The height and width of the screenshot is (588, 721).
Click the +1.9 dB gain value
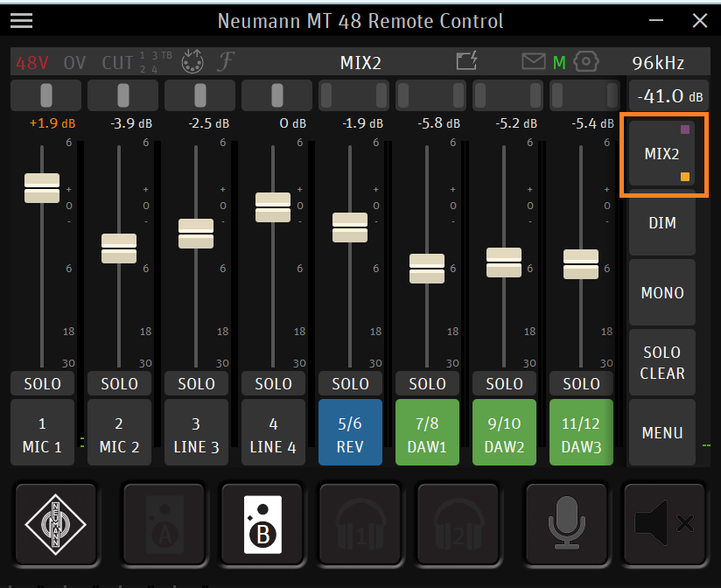[x=52, y=123]
